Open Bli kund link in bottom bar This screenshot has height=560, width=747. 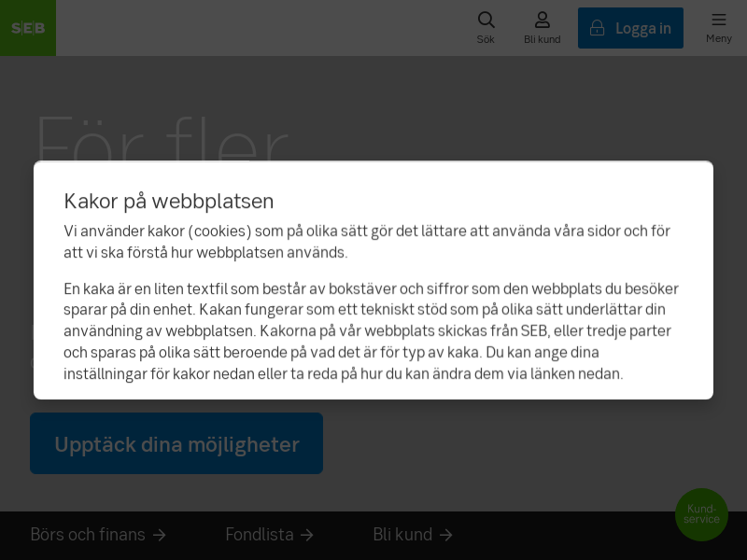click(x=413, y=535)
